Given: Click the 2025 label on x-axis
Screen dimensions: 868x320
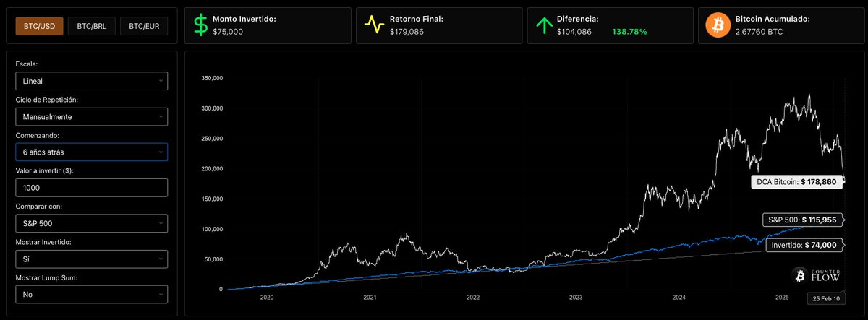Looking at the screenshot, I should click(782, 297).
